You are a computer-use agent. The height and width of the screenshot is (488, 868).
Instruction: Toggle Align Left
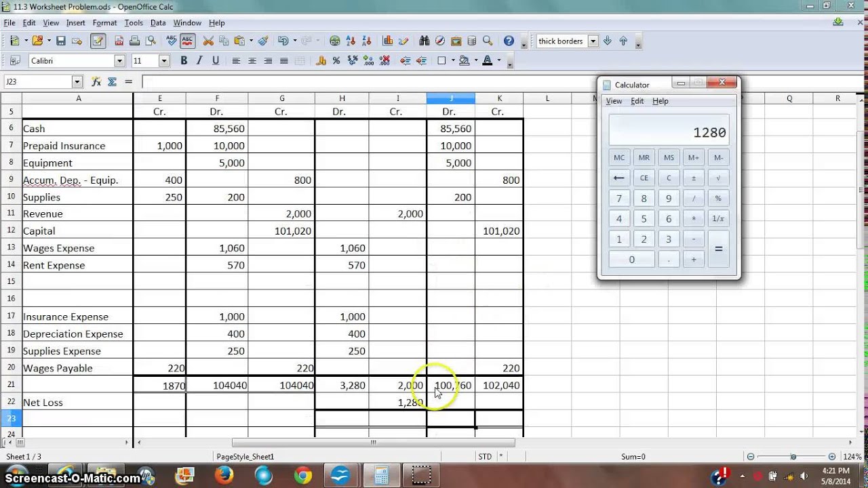(236, 61)
